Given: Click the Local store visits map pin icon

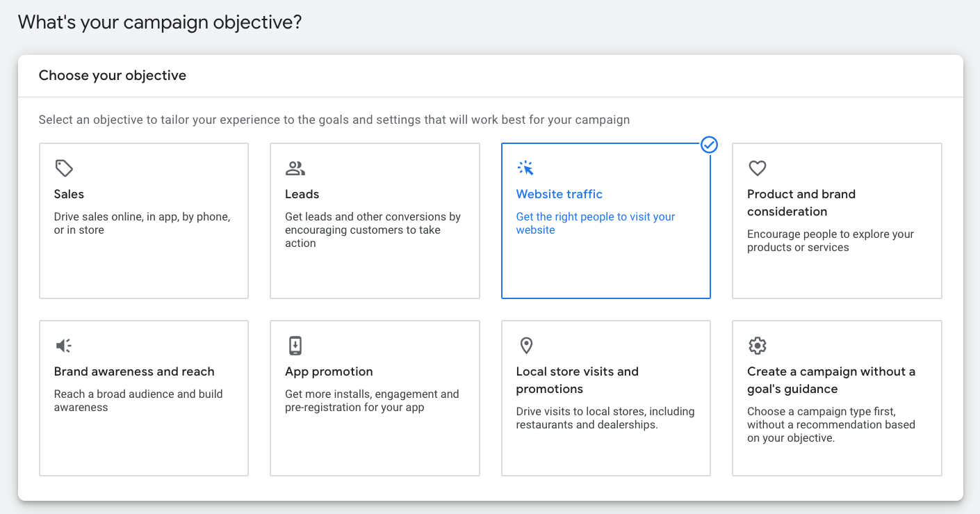Looking at the screenshot, I should point(526,346).
